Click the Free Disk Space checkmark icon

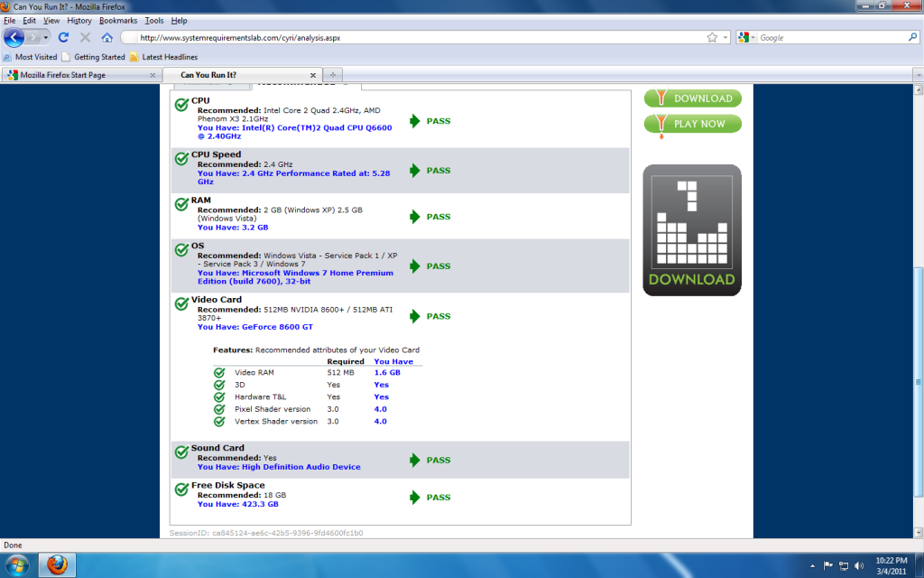181,489
